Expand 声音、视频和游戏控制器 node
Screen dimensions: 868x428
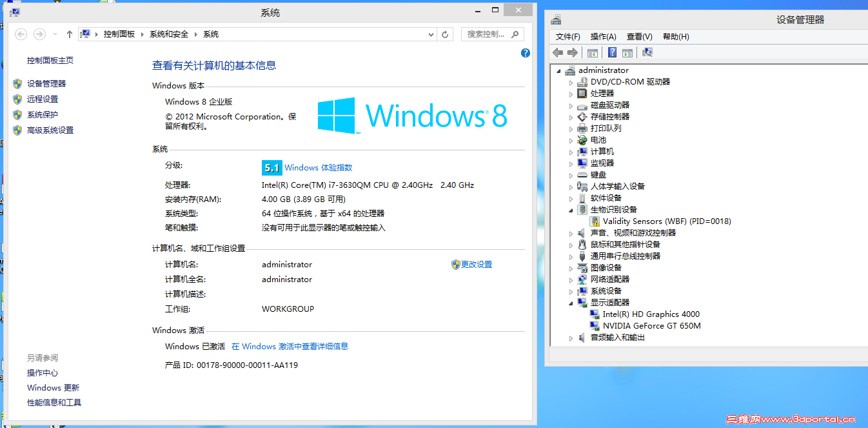click(571, 234)
